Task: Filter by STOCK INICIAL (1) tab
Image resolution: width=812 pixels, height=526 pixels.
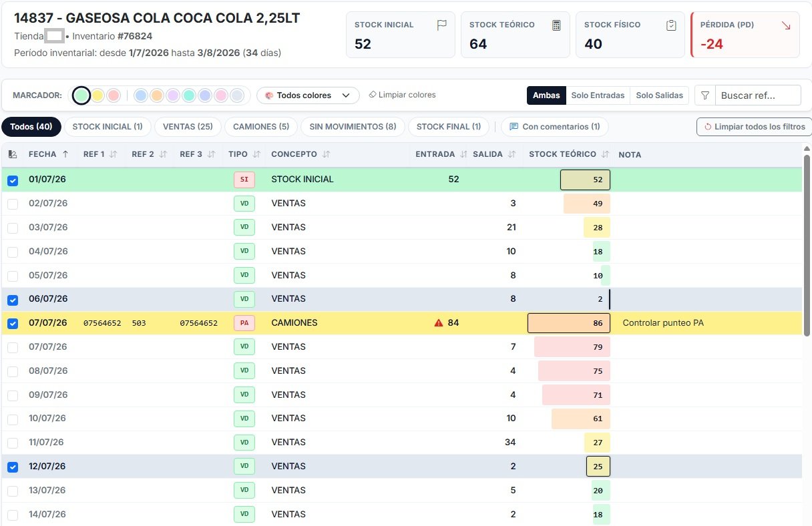Action: click(x=108, y=127)
